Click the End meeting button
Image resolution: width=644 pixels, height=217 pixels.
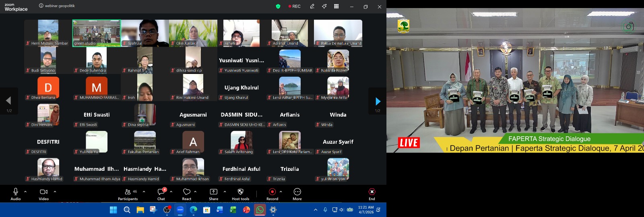(x=372, y=194)
